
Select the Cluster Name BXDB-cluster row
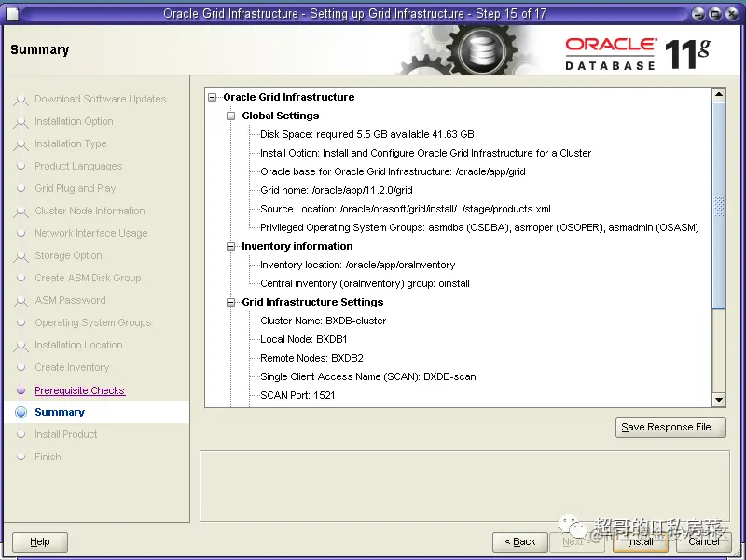pos(323,321)
